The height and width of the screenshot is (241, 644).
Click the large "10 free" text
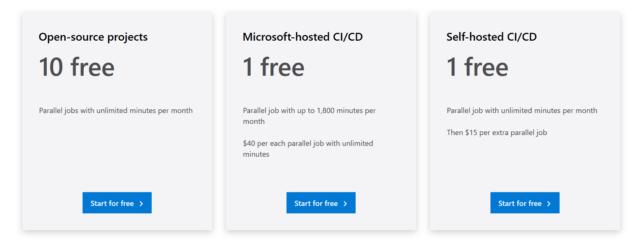pyautogui.click(x=77, y=67)
